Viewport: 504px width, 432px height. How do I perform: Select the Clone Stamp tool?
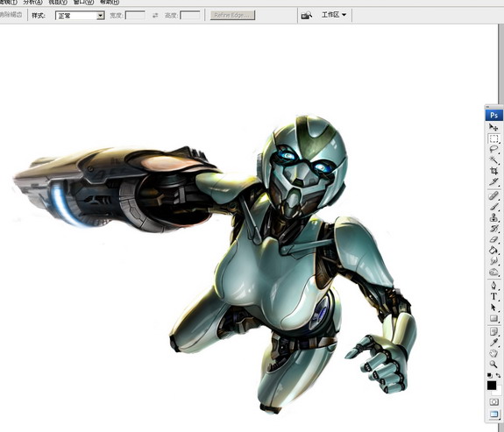pos(493,218)
